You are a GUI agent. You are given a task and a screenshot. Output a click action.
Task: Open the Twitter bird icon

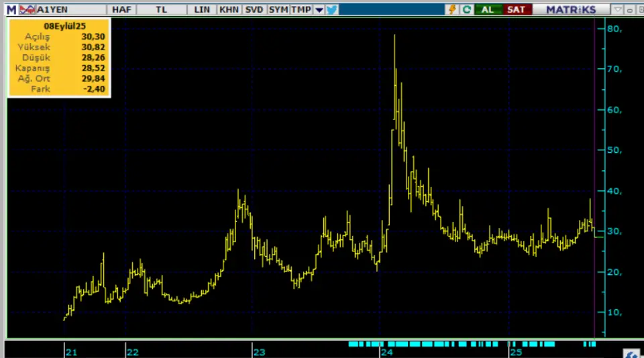click(x=332, y=9)
